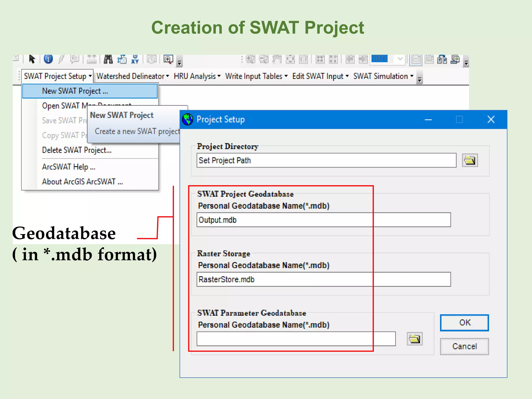532x399 pixels.
Task: Click the RasterStore.mdb name field
Action: click(x=324, y=279)
